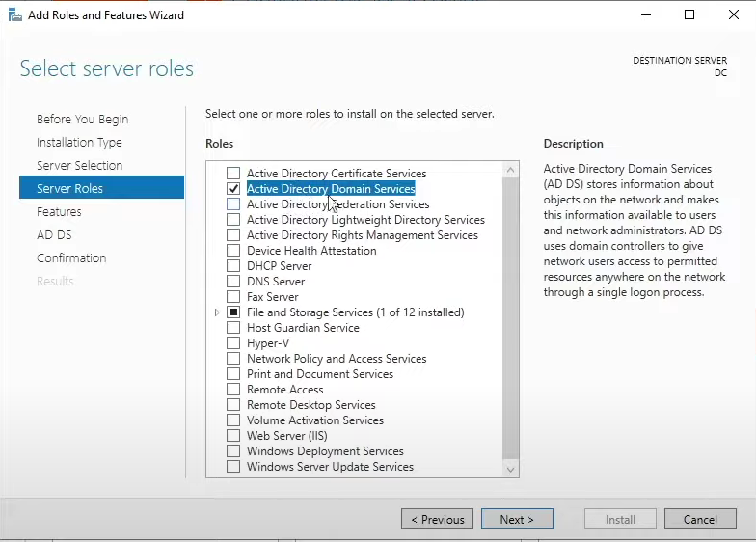The height and width of the screenshot is (542, 756).
Task: Click the wizard icon in the title bar
Action: (15, 15)
